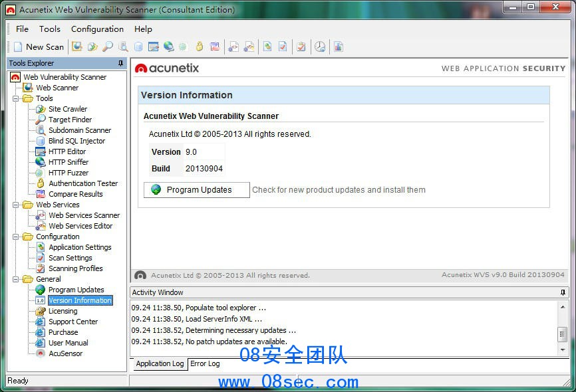576x392 pixels.
Task: Click the 'Populate tool explorer' log line
Action: pos(199,308)
